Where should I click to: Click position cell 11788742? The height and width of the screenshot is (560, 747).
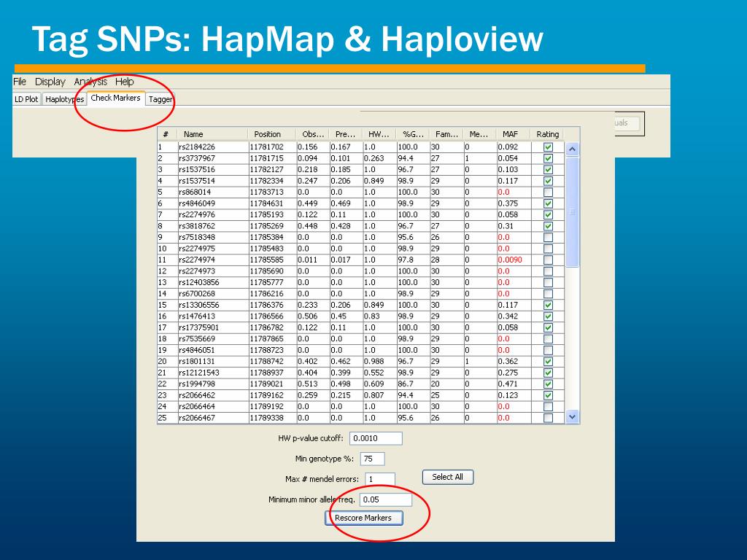[267, 362]
